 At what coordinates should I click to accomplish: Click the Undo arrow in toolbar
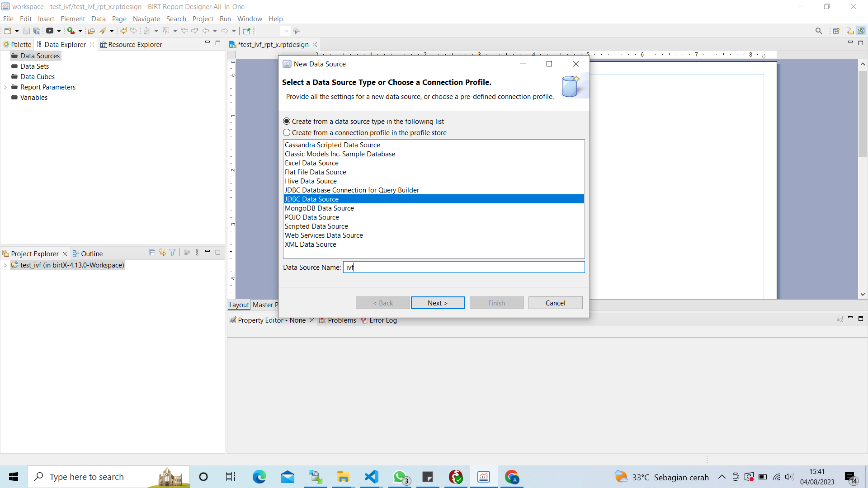(123, 31)
